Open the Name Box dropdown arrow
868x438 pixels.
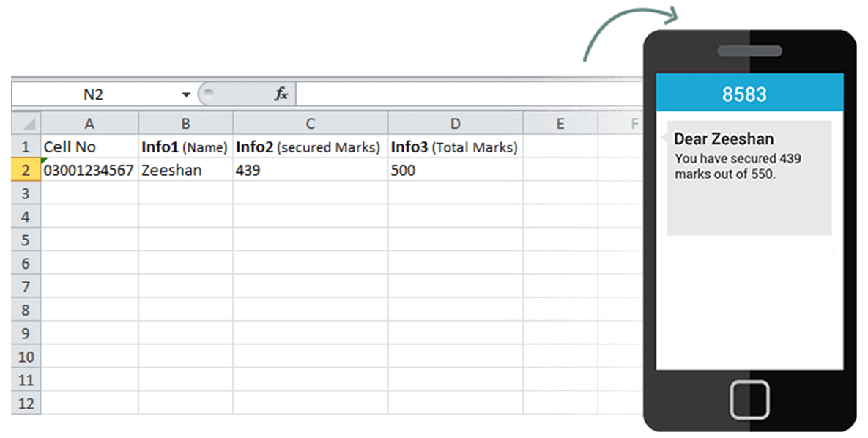tap(186, 95)
